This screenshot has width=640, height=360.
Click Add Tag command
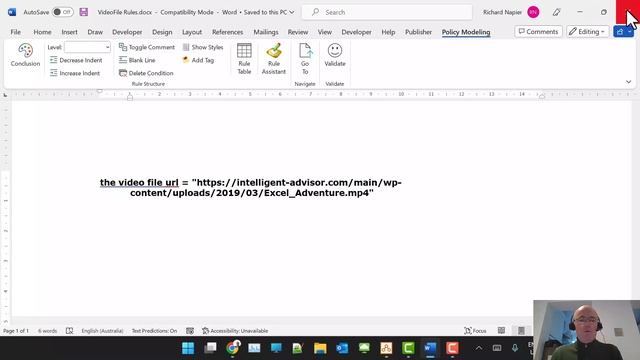(198, 60)
